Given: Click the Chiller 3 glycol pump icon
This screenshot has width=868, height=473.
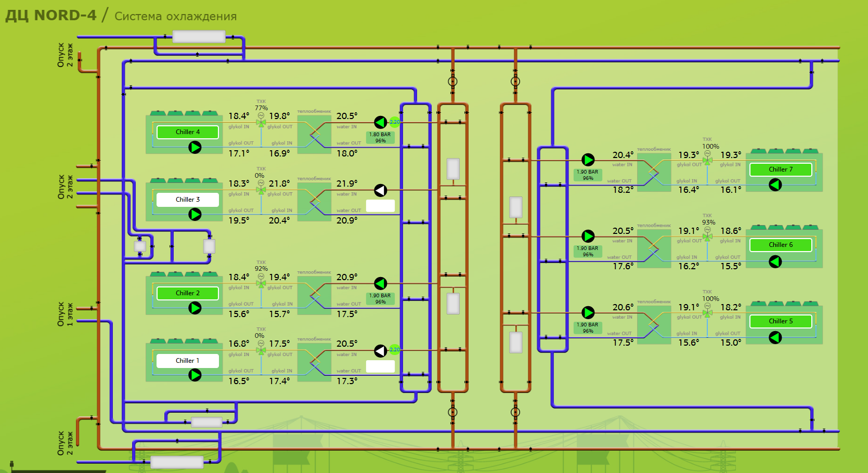Looking at the screenshot, I should [x=195, y=215].
